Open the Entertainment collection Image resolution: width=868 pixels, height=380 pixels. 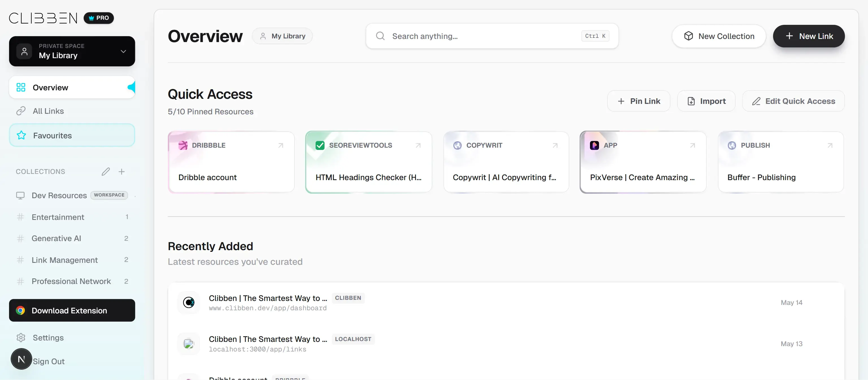coord(72,217)
